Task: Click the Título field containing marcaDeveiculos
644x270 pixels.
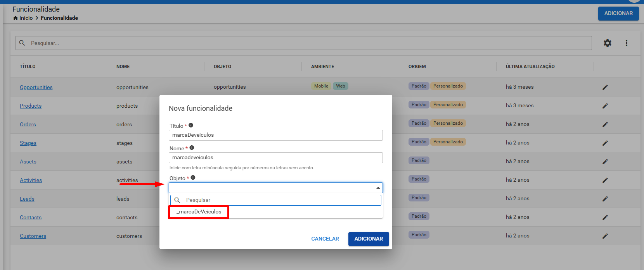Action: 276,135
